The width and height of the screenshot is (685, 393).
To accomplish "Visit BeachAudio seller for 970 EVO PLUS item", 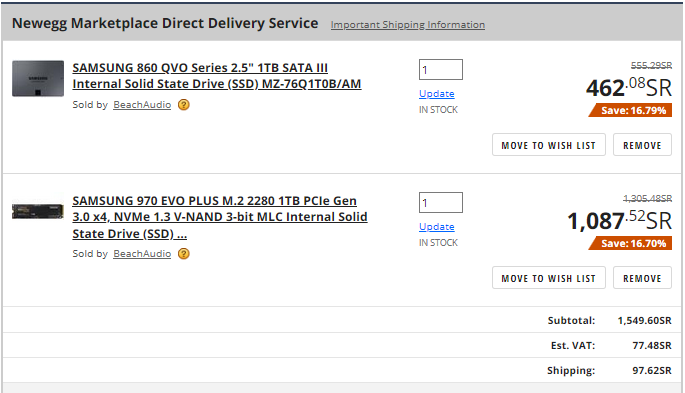I will 142,254.
